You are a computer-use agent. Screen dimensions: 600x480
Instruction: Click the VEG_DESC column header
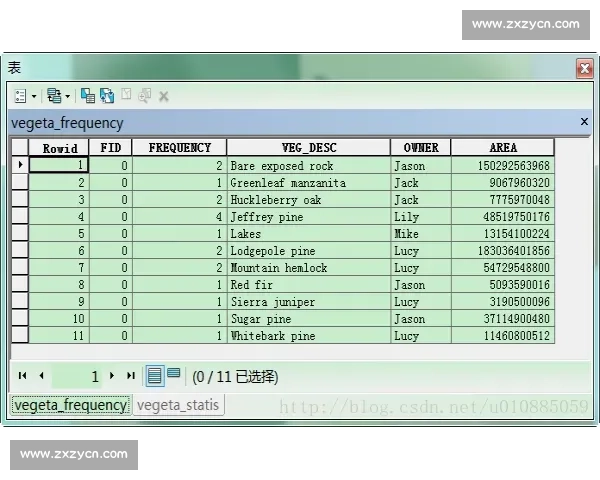point(308,148)
